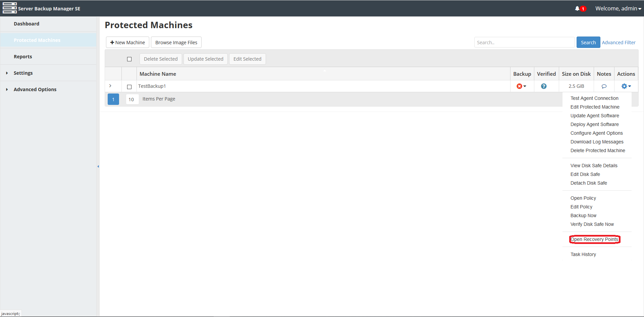Start Backup Now from the actions menu
Image resolution: width=644 pixels, height=317 pixels.
(583, 215)
